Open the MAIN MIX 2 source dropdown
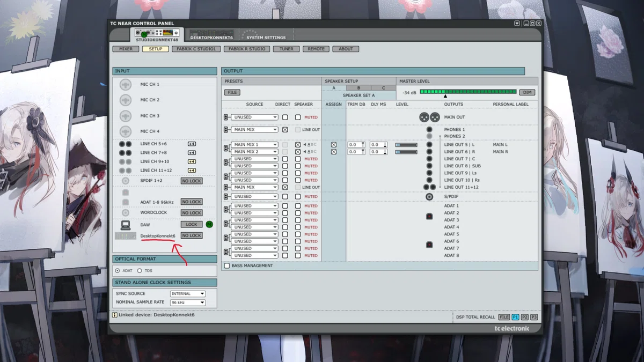The height and width of the screenshot is (362, 644). [254, 152]
